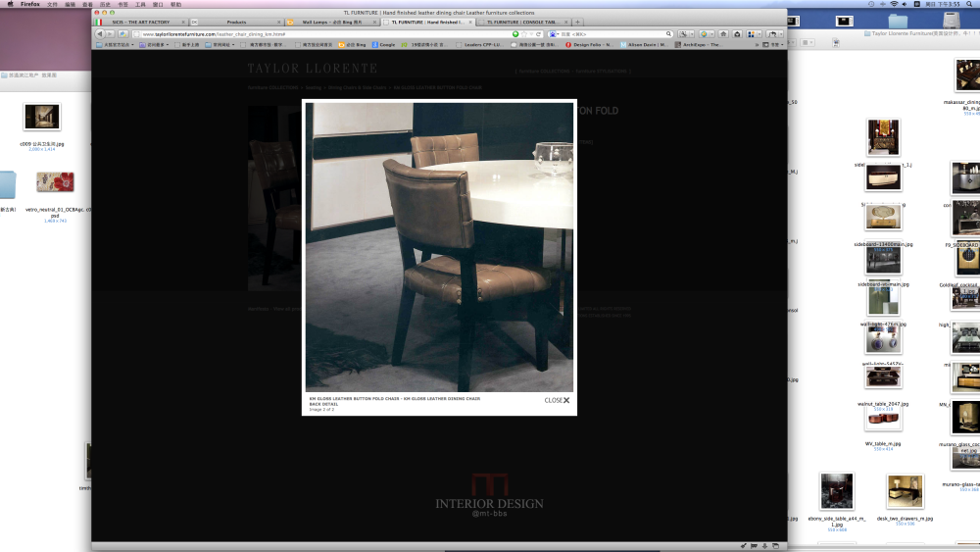
Task: Select the TL FURNITURE CONSOLE TABLE tab
Action: [x=522, y=22]
